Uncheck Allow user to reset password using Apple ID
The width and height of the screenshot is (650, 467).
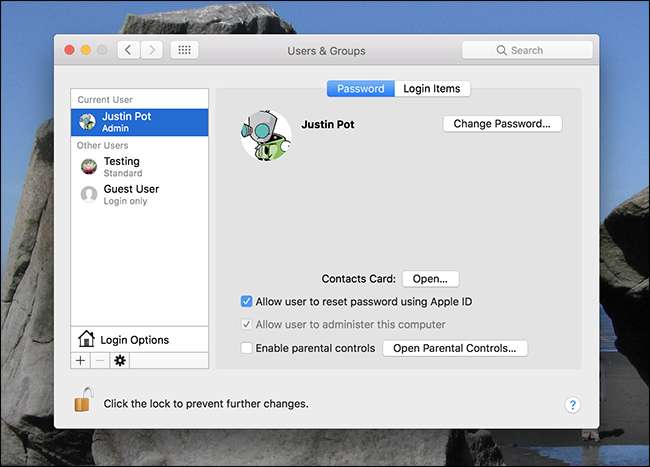246,301
